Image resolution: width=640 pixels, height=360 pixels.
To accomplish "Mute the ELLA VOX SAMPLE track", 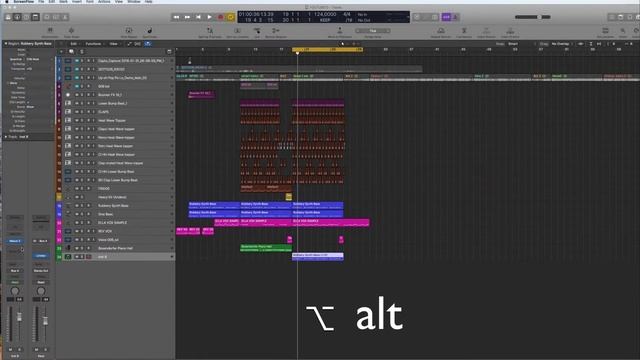I will (77, 223).
